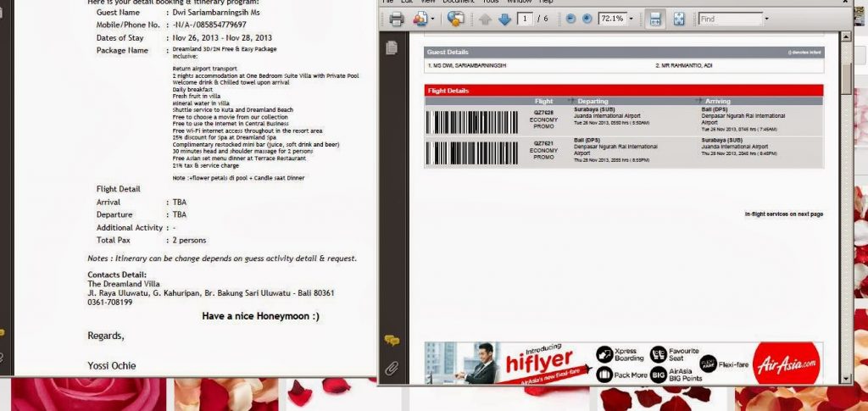
Task: Go to the previous page with the up arrow
Action: pos(486,19)
